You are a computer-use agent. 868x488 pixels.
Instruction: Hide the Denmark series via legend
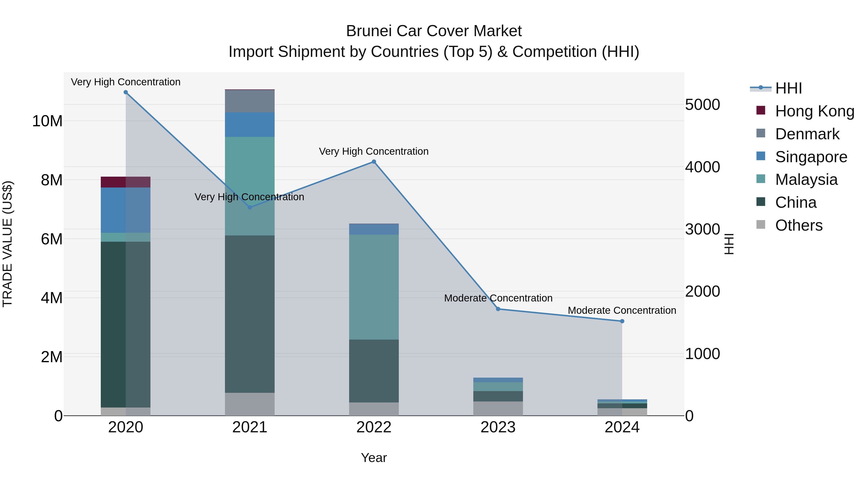[x=798, y=134]
